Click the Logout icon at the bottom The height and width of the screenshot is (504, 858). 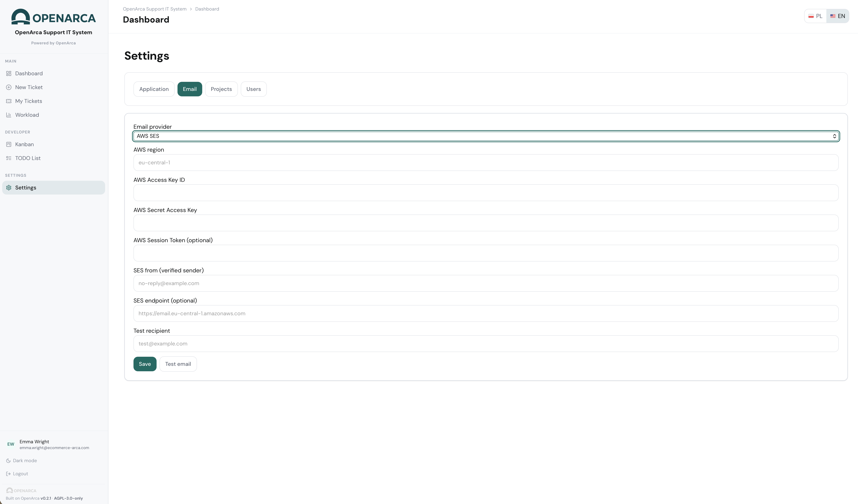9,473
